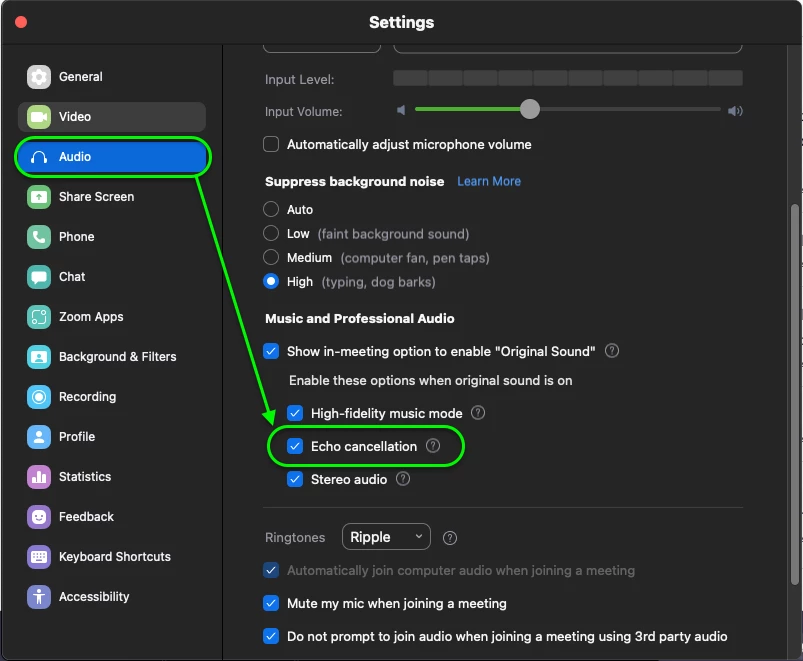This screenshot has width=803, height=661.
Task: Open the Profile person icon
Action: click(x=39, y=437)
